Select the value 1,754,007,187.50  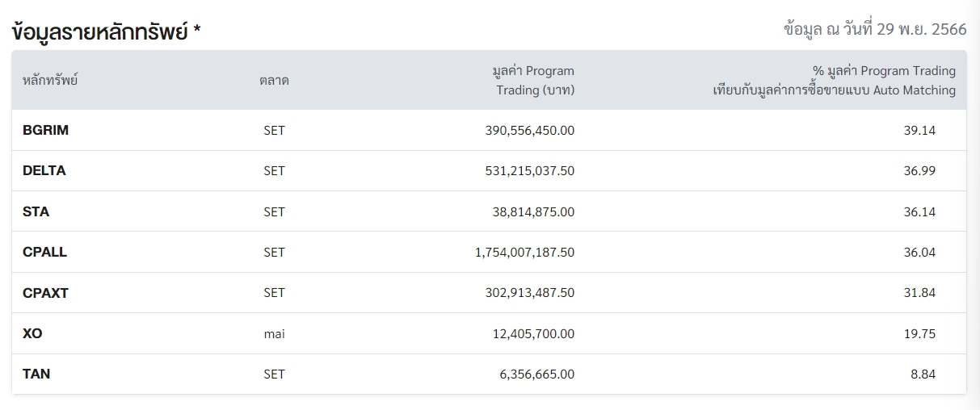tap(525, 252)
